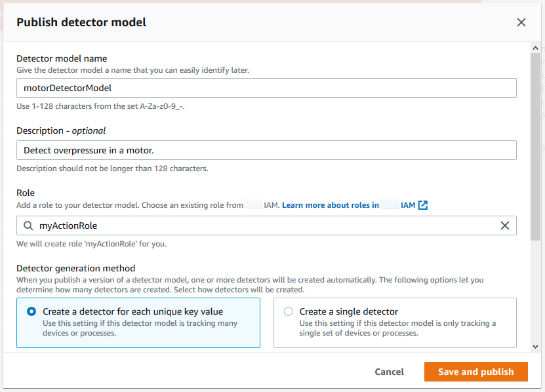Select Create a detector for each unique key value
The image size is (545, 392).
tap(31, 312)
